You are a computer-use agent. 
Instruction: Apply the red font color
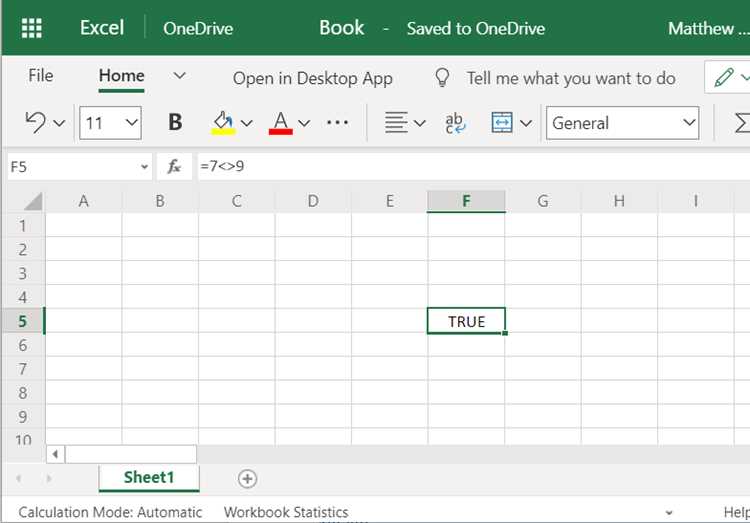281,122
